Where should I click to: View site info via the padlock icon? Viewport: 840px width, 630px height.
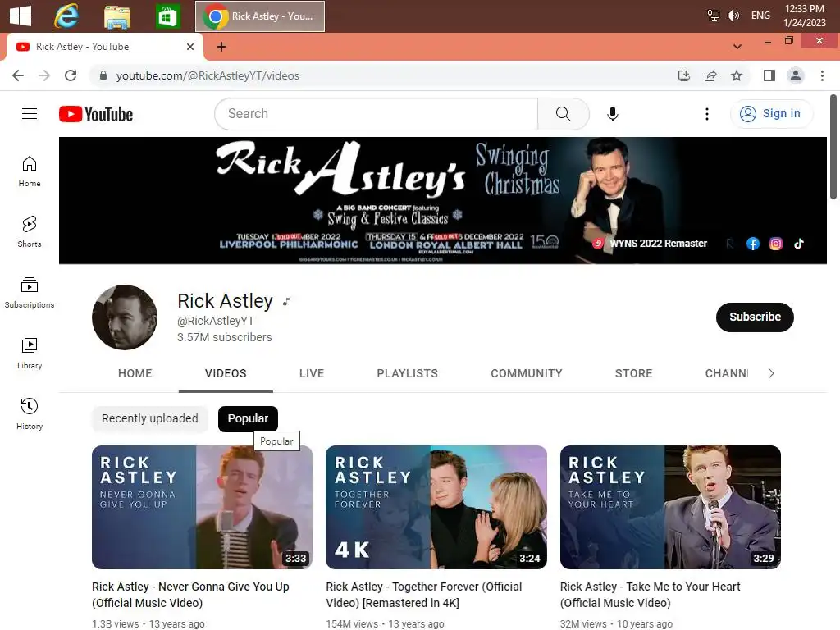coord(103,75)
